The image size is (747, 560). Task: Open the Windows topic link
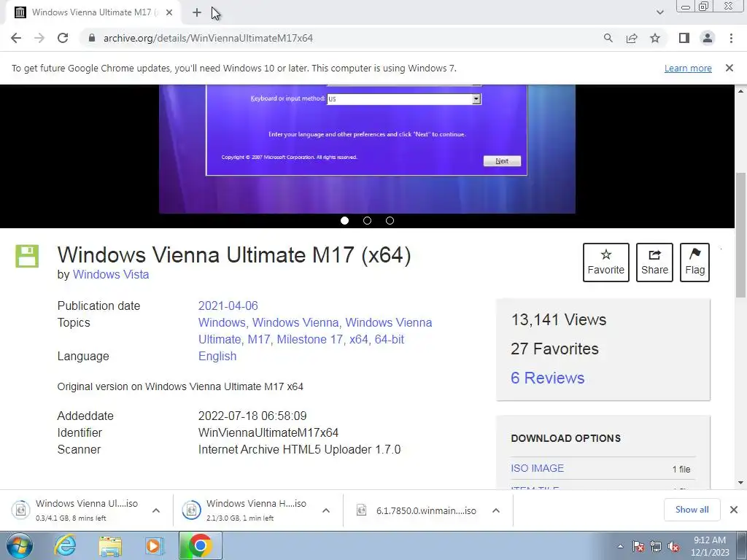221,322
